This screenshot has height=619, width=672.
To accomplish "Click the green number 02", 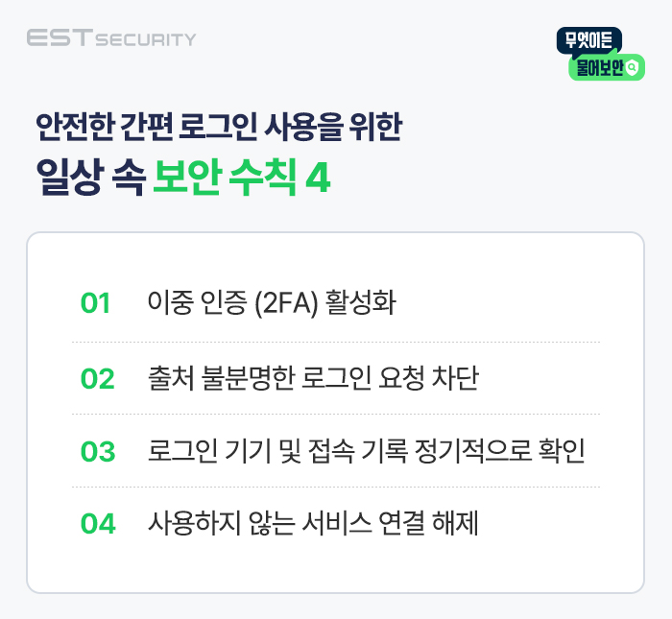I will (x=98, y=379).
